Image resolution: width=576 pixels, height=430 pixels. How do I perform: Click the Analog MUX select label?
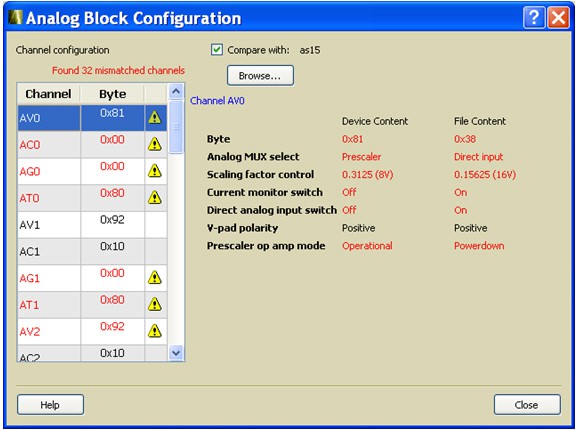(x=253, y=157)
